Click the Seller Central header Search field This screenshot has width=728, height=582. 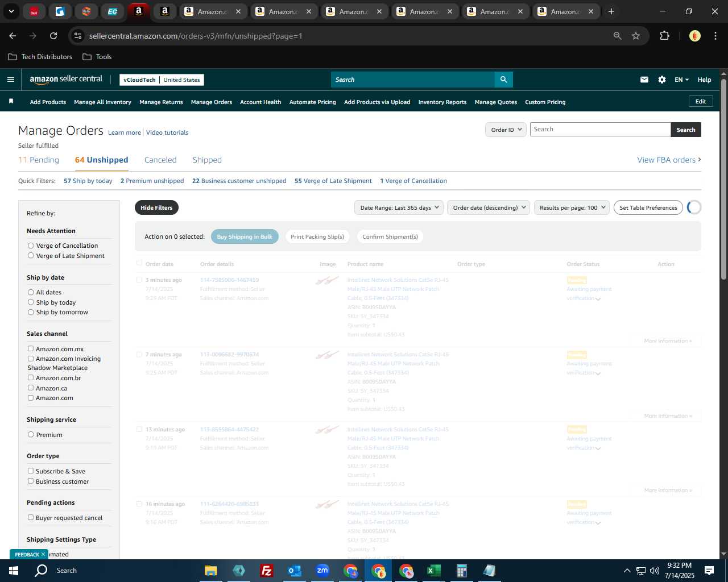(413, 80)
